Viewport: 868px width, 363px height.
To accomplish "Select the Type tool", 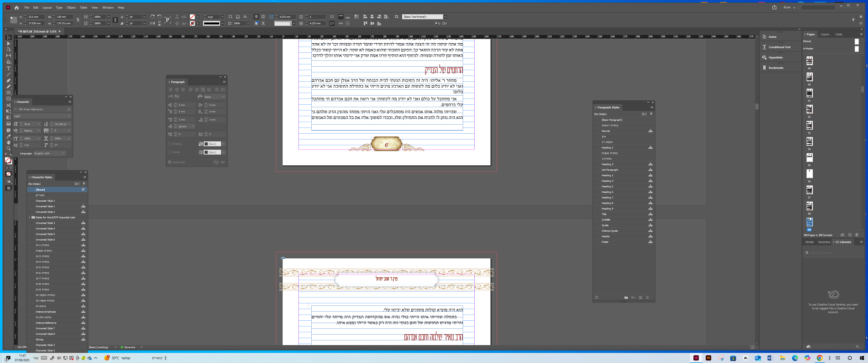I will click(x=8, y=68).
